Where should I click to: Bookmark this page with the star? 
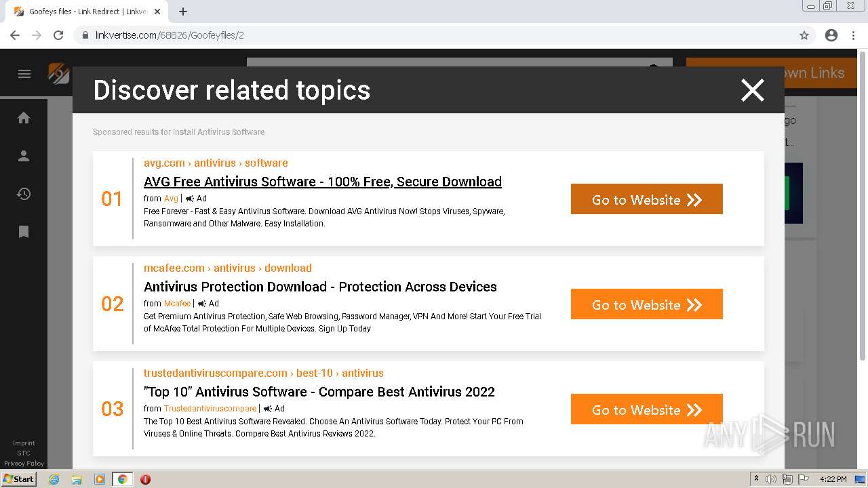804,35
